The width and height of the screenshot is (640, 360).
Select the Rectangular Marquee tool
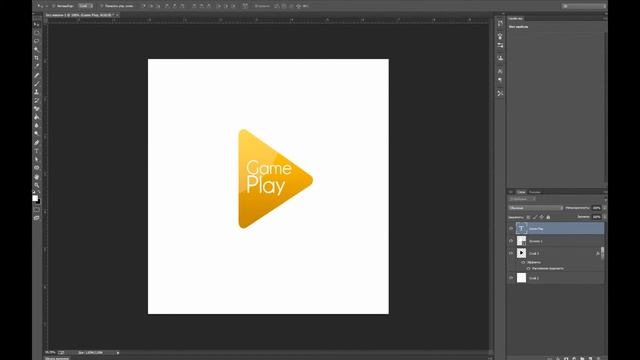click(x=37, y=33)
